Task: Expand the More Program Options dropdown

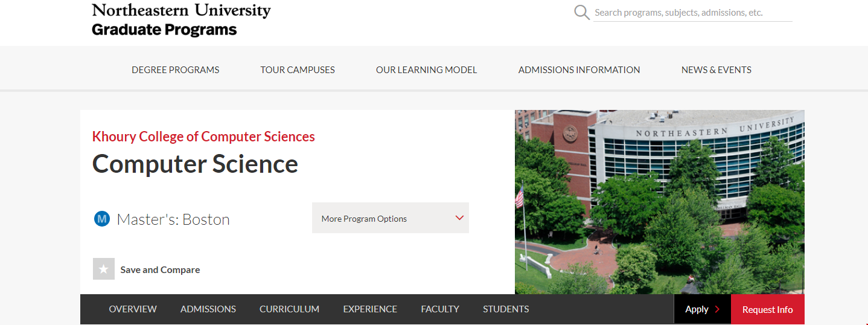Action: 391,218
